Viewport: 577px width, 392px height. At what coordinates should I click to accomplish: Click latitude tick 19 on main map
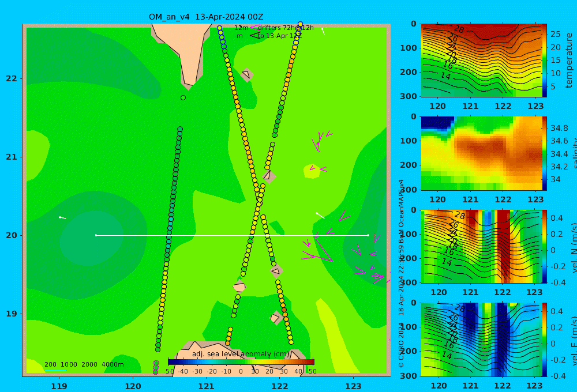[12, 314]
